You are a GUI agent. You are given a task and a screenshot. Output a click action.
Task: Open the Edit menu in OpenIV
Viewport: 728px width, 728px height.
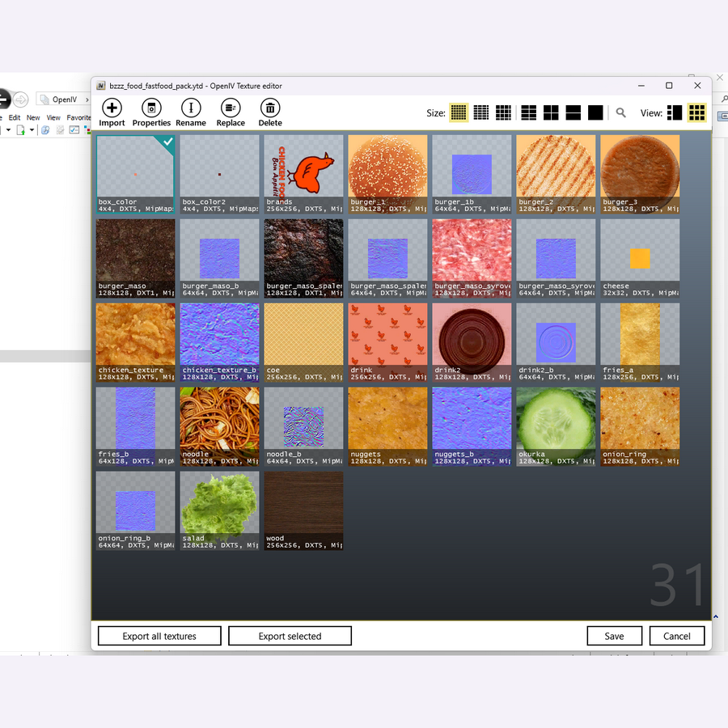(x=15, y=117)
